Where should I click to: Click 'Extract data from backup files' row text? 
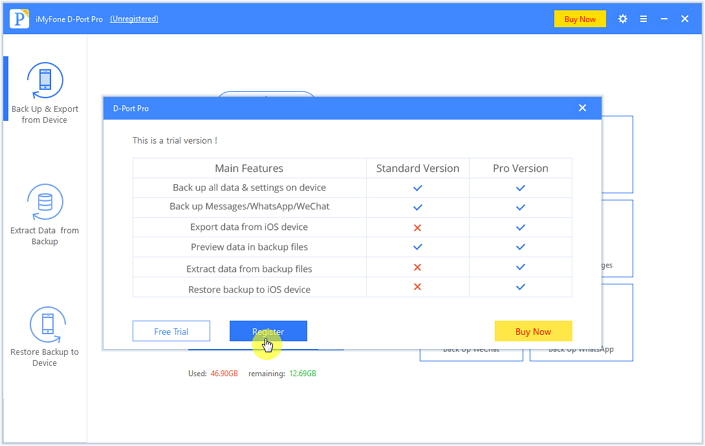249,269
